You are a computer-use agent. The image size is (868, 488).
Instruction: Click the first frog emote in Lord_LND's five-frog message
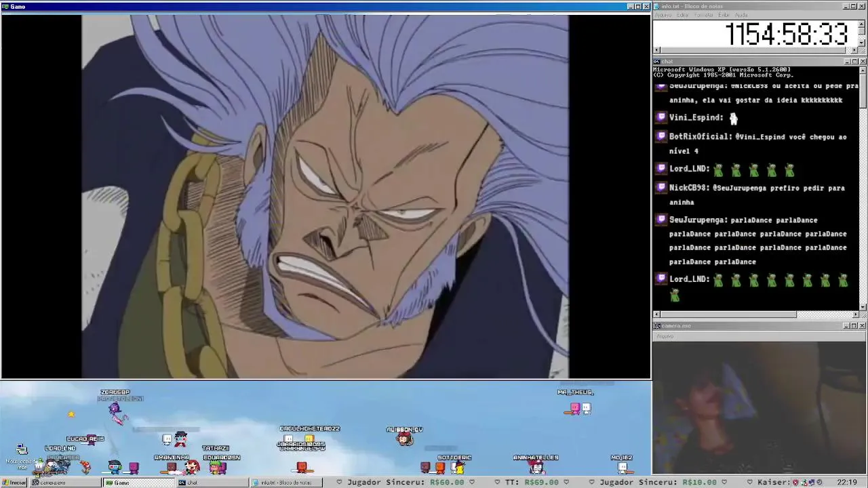pos(718,169)
